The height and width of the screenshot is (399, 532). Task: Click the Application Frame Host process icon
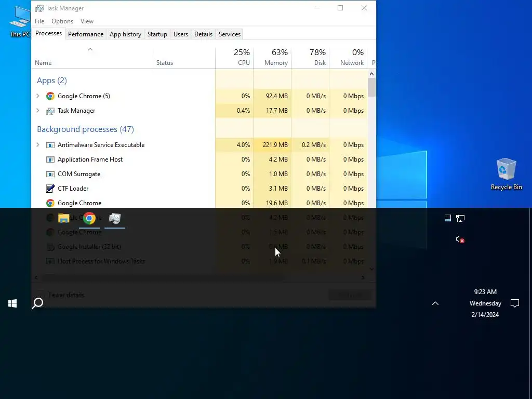[x=50, y=159]
